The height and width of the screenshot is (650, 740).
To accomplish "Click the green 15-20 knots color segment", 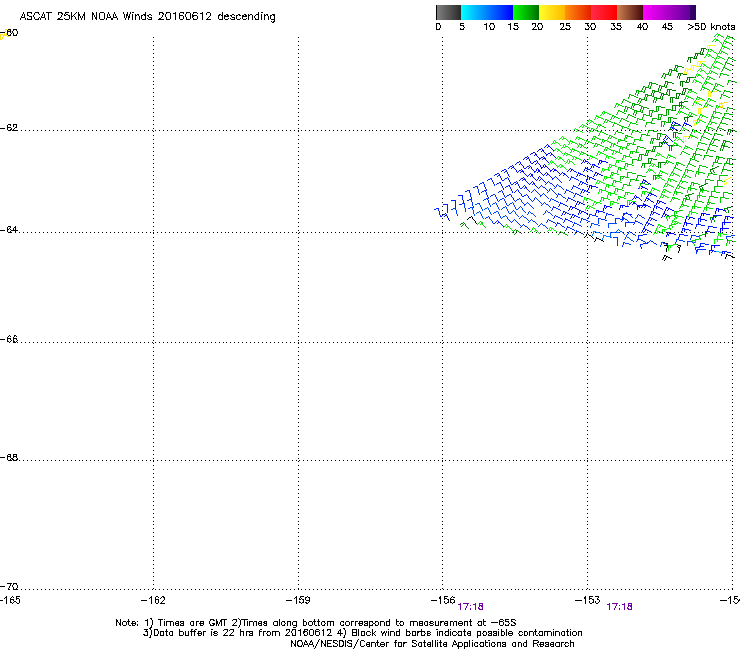I will click(x=526, y=12).
